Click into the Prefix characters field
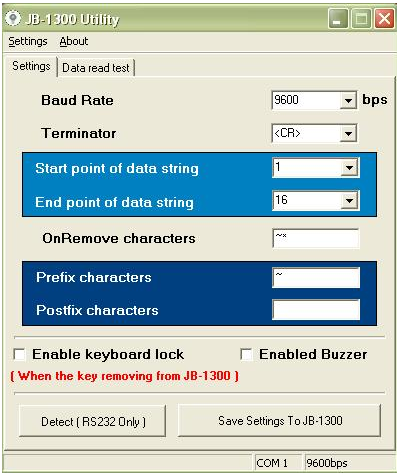The width and height of the screenshot is (399, 475). coord(316,277)
